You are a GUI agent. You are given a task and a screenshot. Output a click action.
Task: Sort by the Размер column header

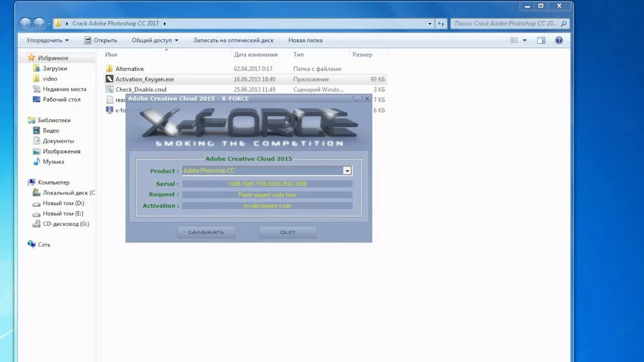tap(362, 54)
